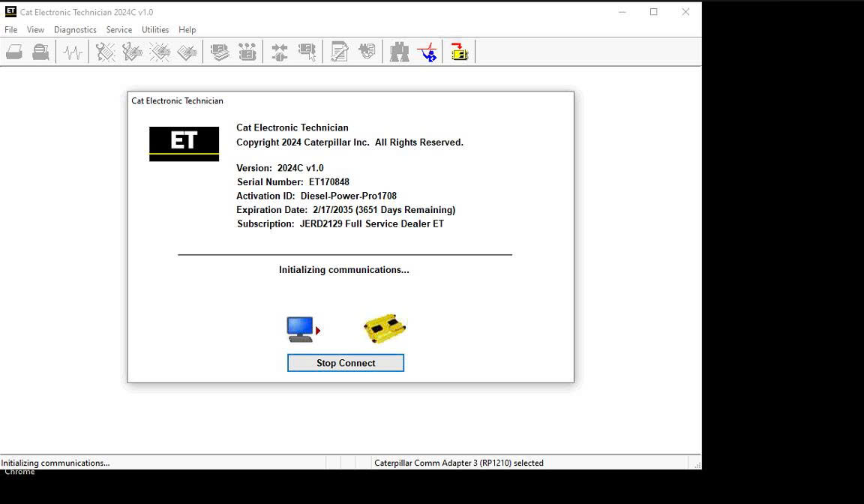The height and width of the screenshot is (504, 864).
Task: Open the File menu
Action: coord(11,30)
